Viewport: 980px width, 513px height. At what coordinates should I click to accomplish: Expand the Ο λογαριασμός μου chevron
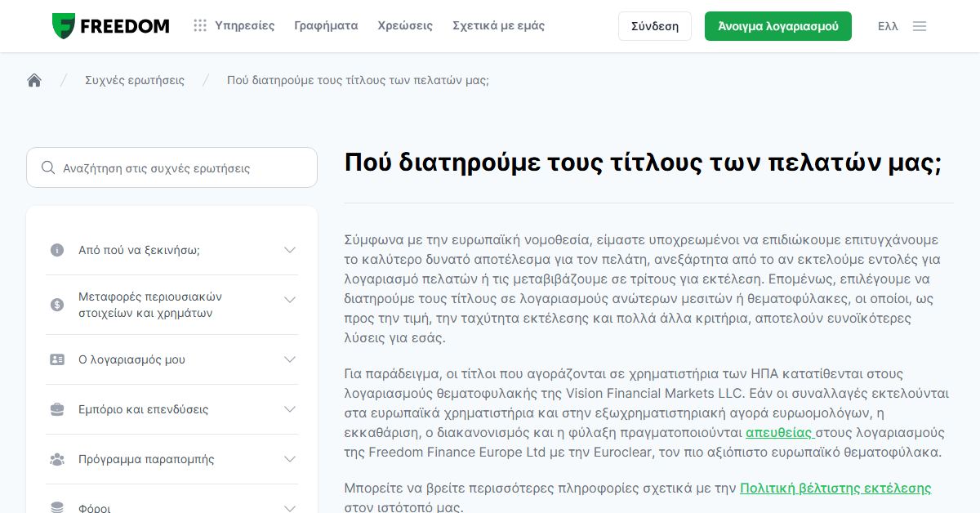point(290,359)
